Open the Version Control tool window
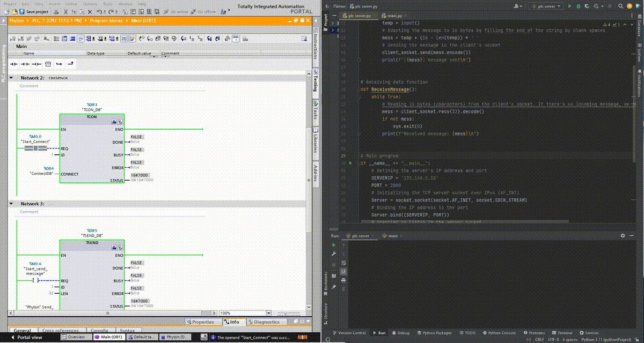Viewport: 644px width, 343px height. (x=349, y=333)
